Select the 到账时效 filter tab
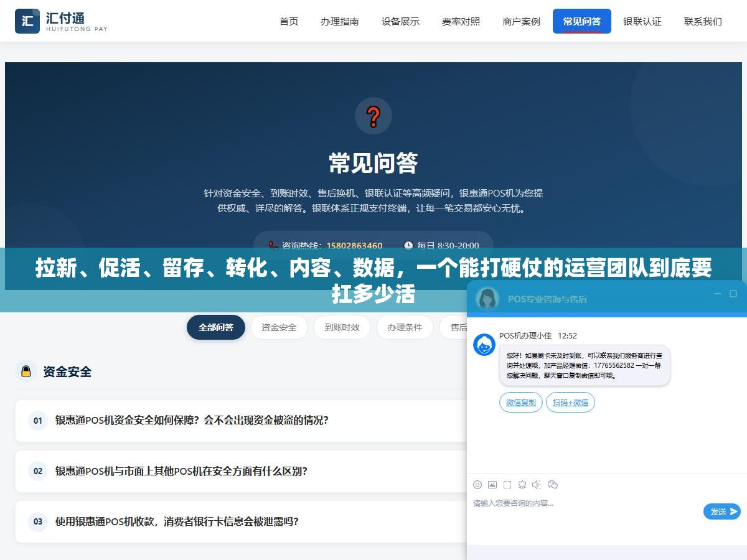Screen dimensions: 747x560 [342, 327]
